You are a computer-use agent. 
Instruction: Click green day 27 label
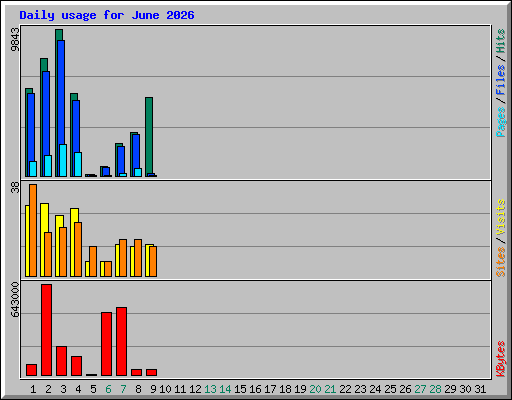tap(420, 389)
